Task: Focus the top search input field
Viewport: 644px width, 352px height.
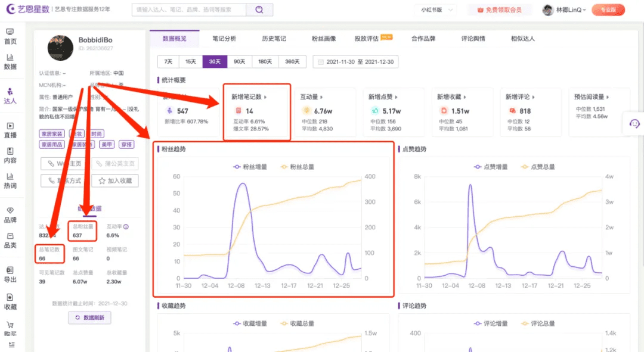Action: pos(189,10)
